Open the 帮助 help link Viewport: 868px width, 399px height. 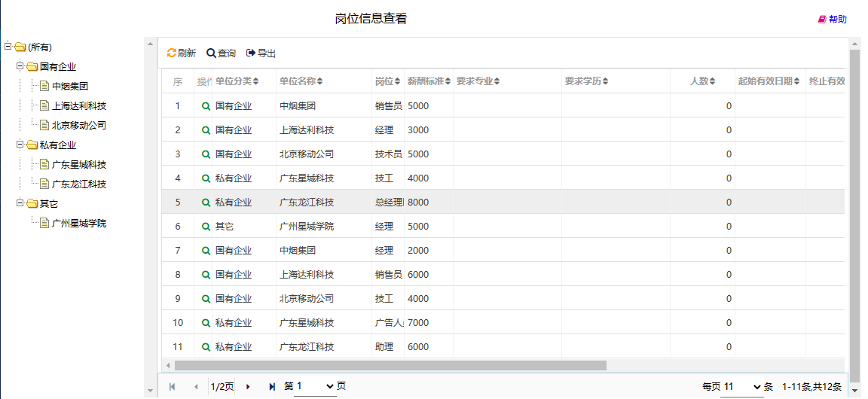click(x=833, y=20)
